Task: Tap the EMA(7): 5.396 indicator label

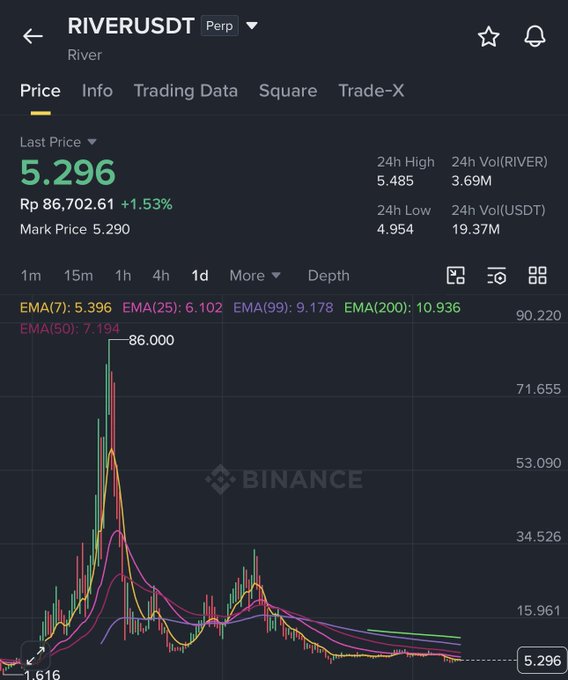Action: pos(66,307)
